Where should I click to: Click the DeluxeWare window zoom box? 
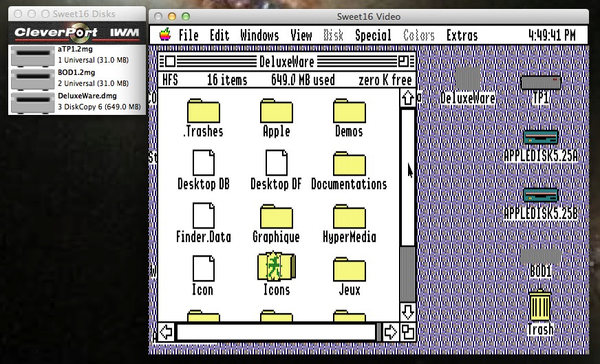click(403, 61)
